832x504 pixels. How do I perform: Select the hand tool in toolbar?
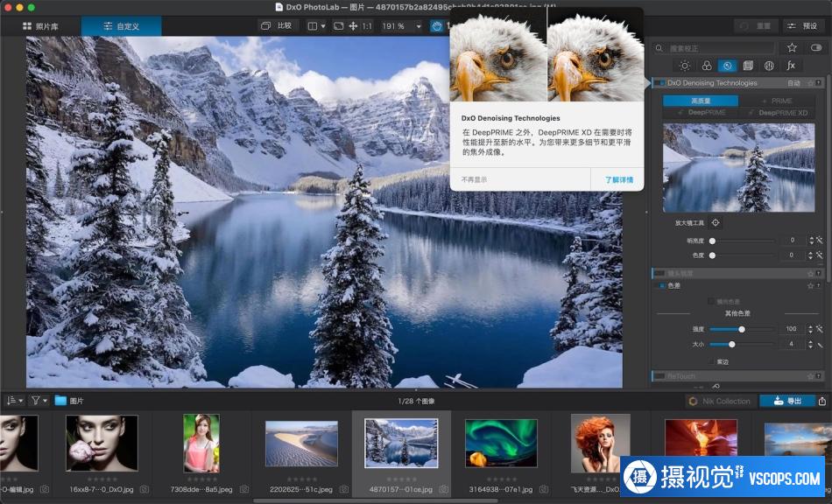pyautogui.click(x=437, y=26)
